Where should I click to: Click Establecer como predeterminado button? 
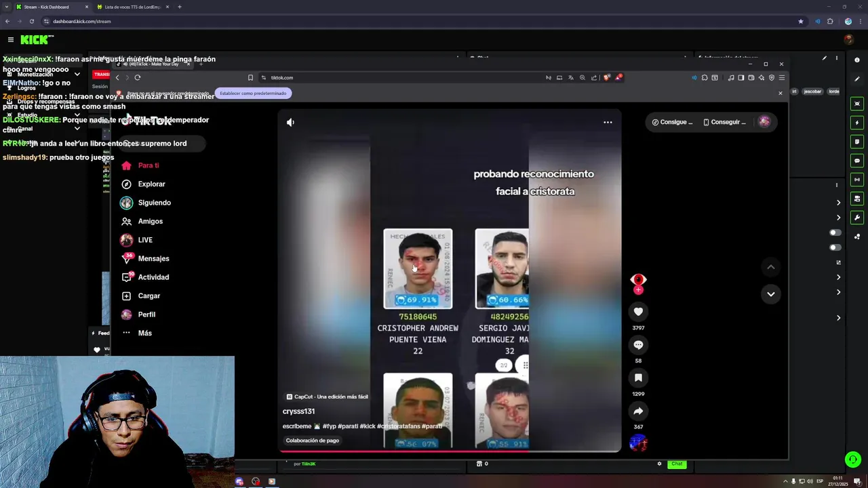pyautogui.click(x=253, y=93)
